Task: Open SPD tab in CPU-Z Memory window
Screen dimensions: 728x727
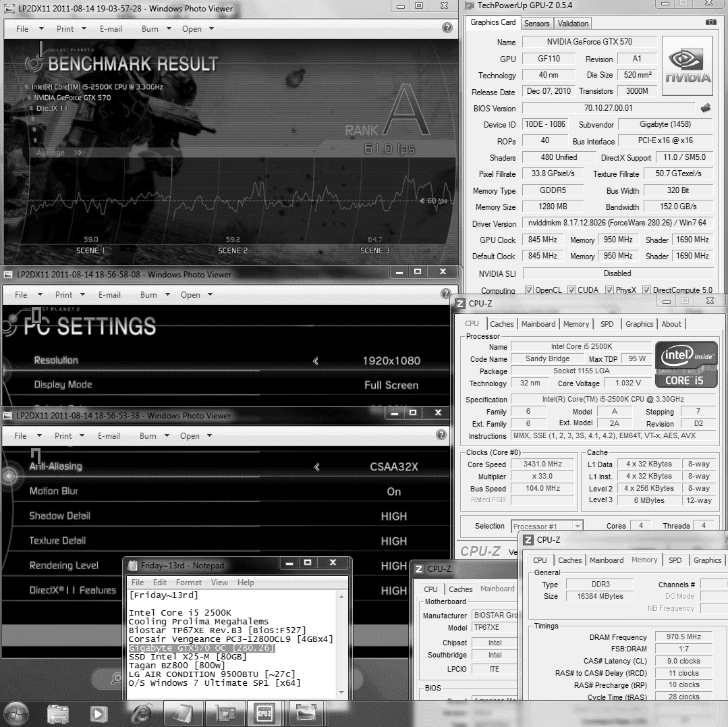Action: point(675,560)
